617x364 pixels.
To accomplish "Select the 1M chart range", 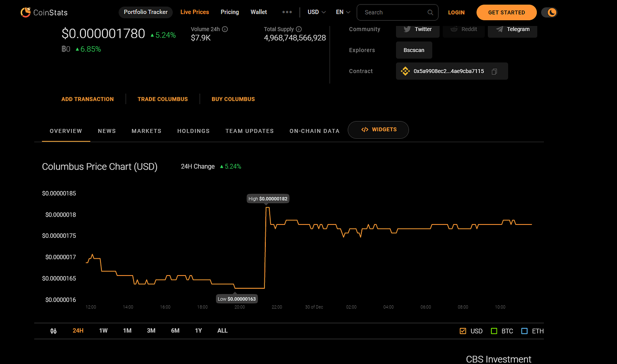I will 127,331.
